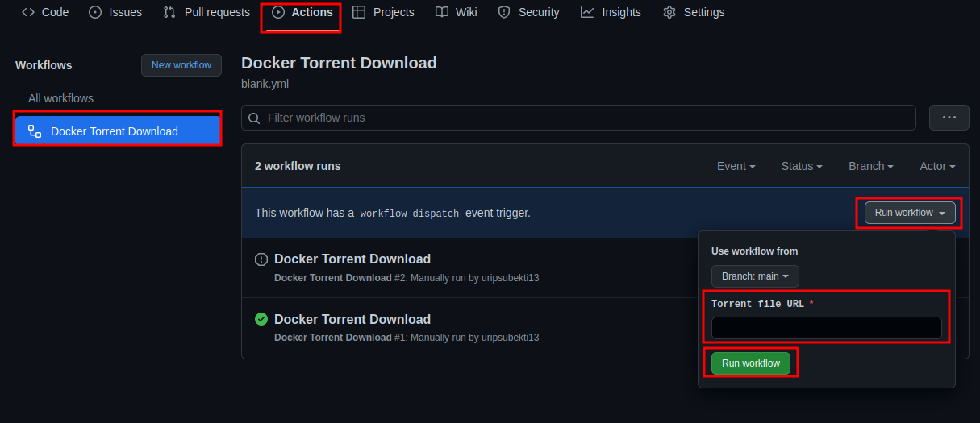Click the Settings gear icon
This screenshot has height=423, width=980.
tap(669, 12)
